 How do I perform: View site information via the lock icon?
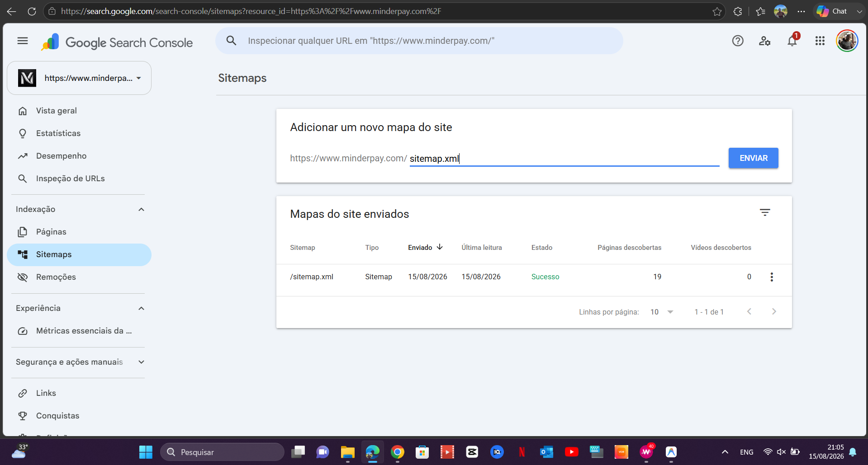[52, 11]
